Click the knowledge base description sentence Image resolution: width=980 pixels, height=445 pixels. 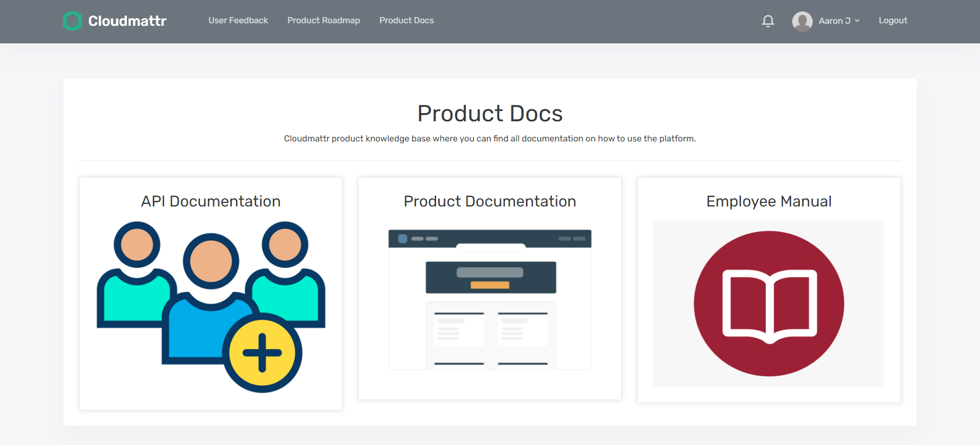point(490,138)
